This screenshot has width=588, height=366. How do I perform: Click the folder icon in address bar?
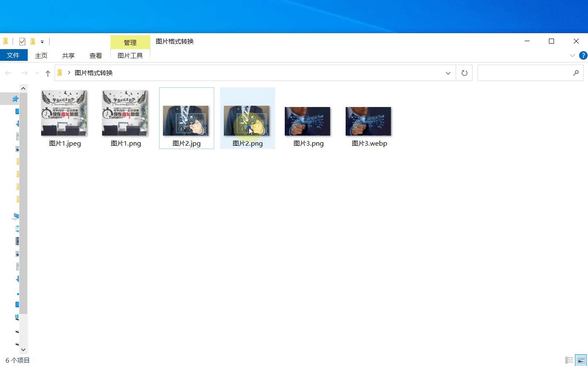coord(60,73)
